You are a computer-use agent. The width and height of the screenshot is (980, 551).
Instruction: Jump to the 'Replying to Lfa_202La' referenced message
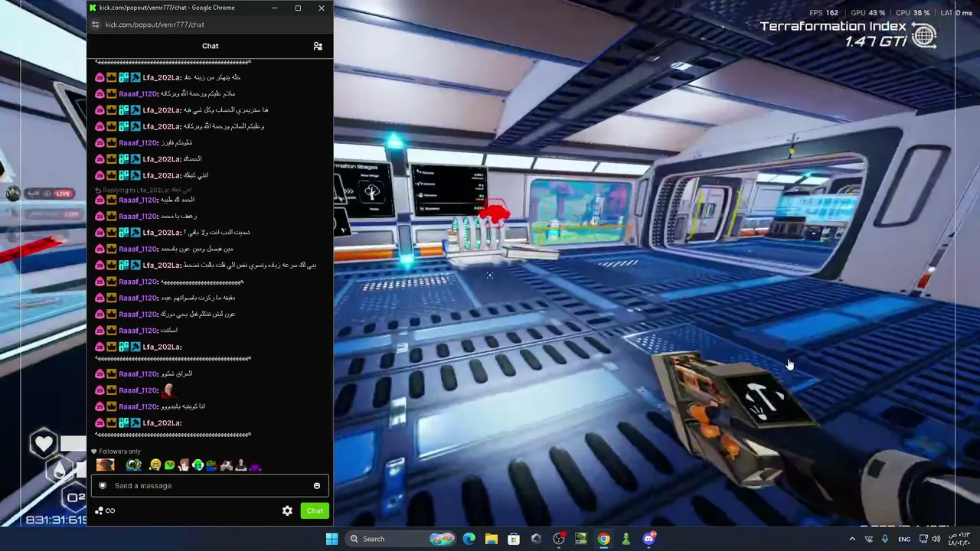tap(143, 190)
